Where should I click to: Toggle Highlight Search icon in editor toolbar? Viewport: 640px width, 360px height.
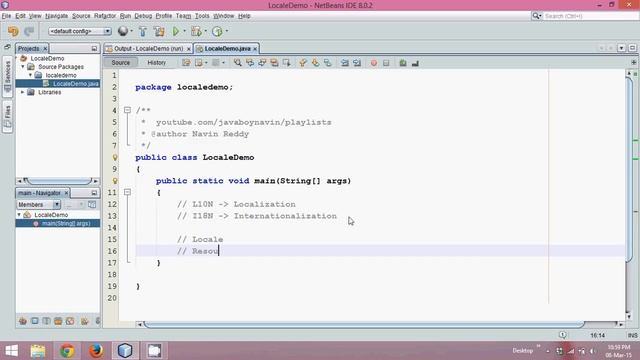(274, 63)
